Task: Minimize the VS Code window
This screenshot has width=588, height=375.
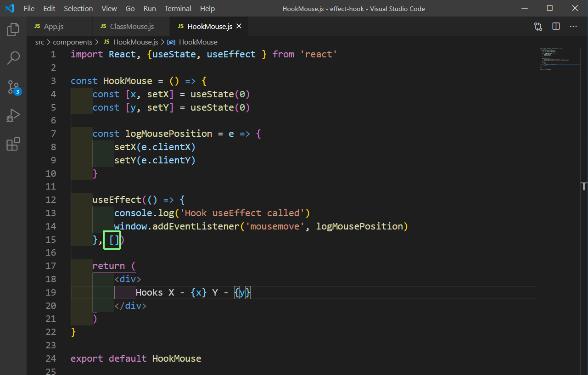Action: coord(525,8)
